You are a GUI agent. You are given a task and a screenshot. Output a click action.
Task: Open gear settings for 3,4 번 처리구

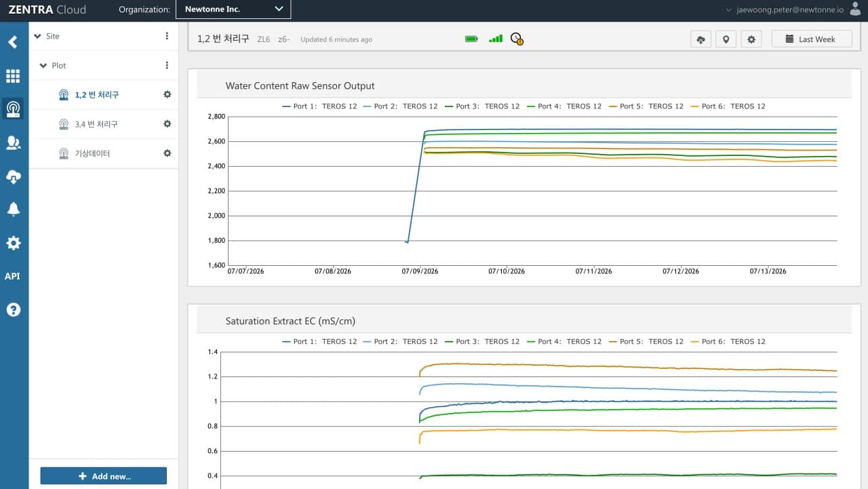coord(167,124)
